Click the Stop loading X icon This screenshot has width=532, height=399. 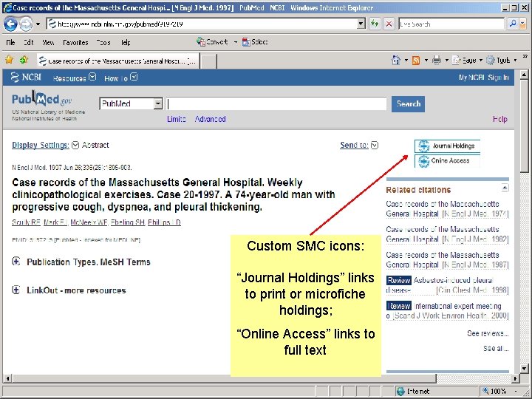(x=389, y=24)
